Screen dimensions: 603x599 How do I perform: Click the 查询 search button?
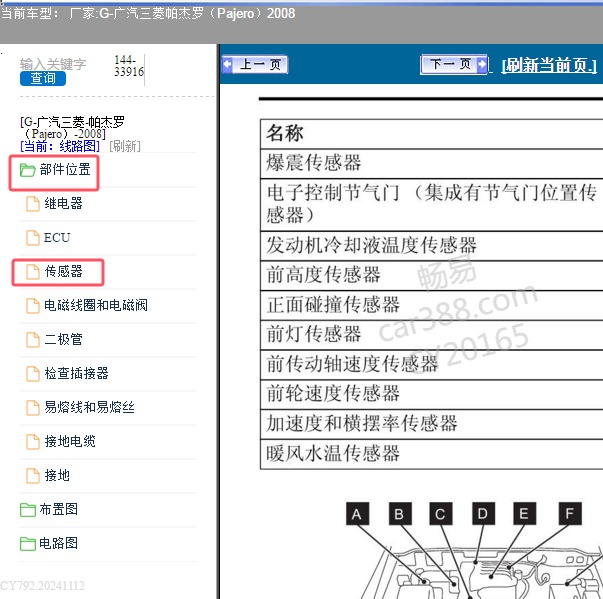[43, 78]
